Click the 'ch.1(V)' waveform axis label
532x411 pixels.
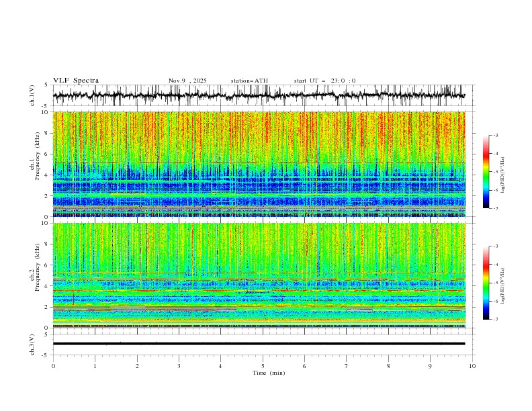tap(32, 95)
